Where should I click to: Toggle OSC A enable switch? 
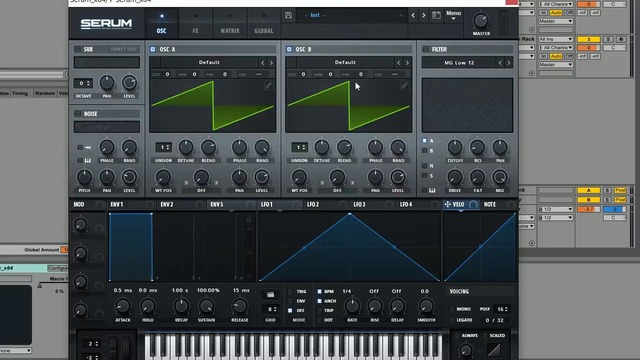tap(153, 49)
